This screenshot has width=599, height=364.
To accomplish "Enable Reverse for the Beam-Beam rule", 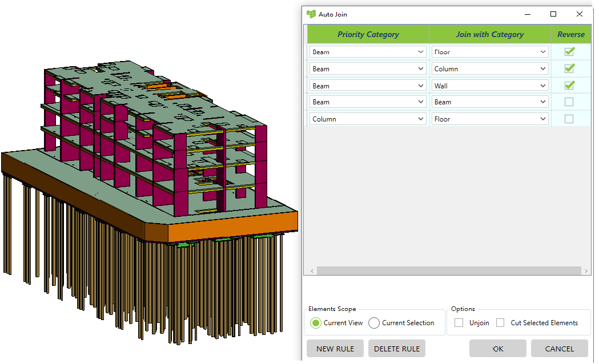I will pyautogui.click(x=569, y=102).
